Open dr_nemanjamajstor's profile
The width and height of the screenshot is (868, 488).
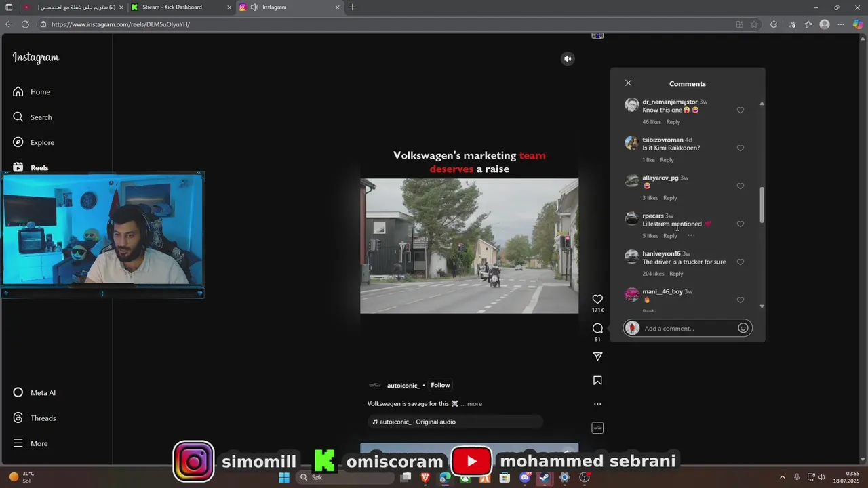coord(669,102)
